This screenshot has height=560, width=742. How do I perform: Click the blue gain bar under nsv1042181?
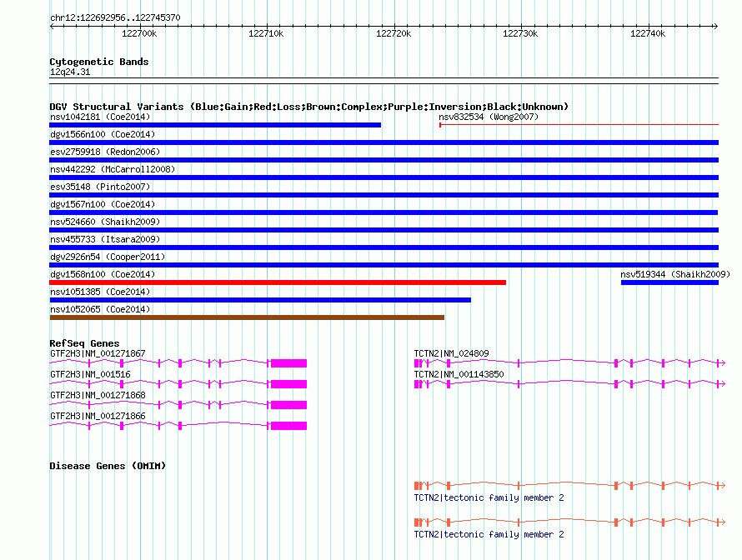(215, 125)
